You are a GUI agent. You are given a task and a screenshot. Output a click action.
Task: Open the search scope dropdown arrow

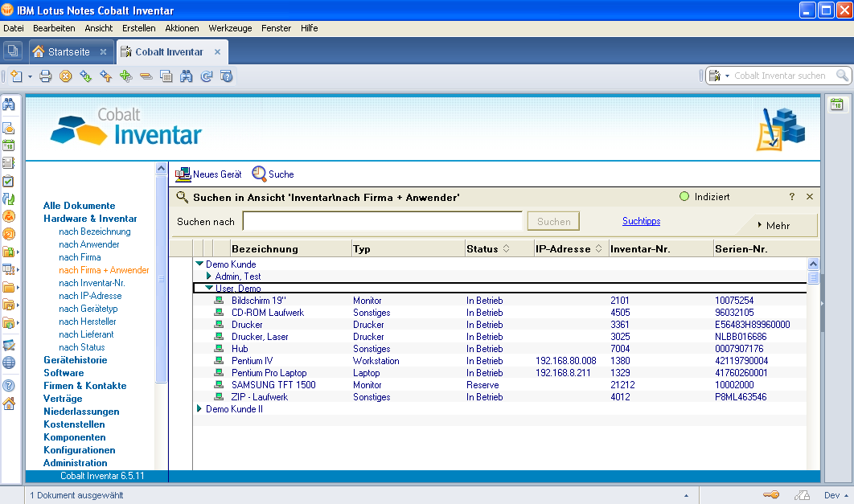point(727,76)
